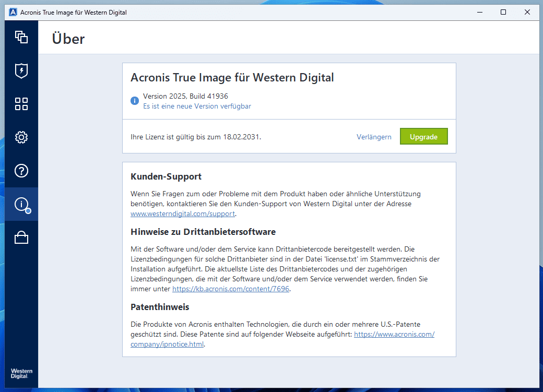The width and height of the screenshot is (543, 392).
Task: Click 'Es ist eine neue Version verfügbar' link
Action: 197,106
